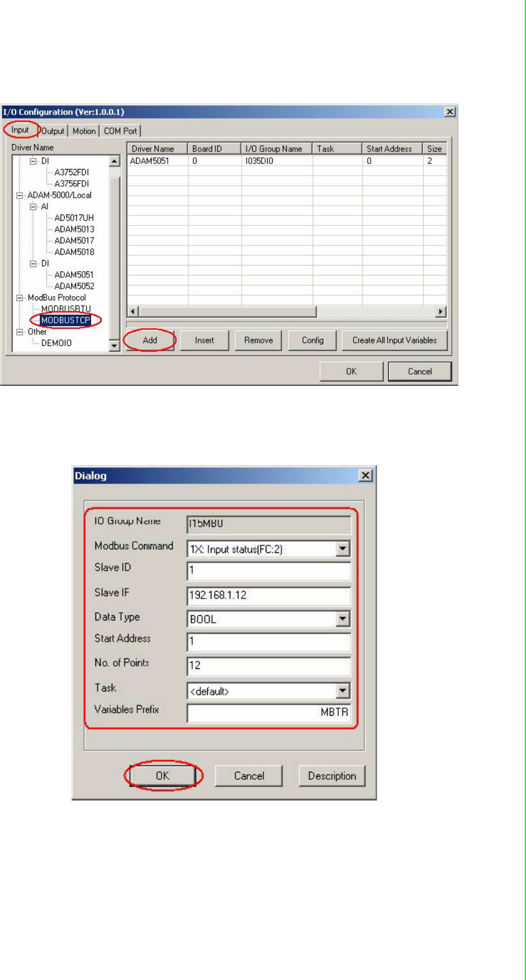
Task: Select ADAM5017 in the driver tree
Action: pyautogui.click(x=74, y=241)
